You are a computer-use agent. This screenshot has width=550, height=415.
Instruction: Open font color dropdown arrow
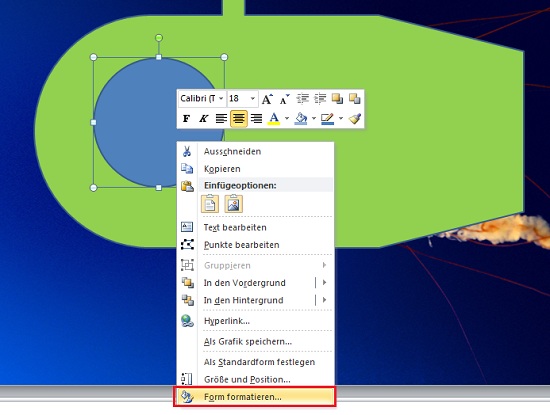287,119
